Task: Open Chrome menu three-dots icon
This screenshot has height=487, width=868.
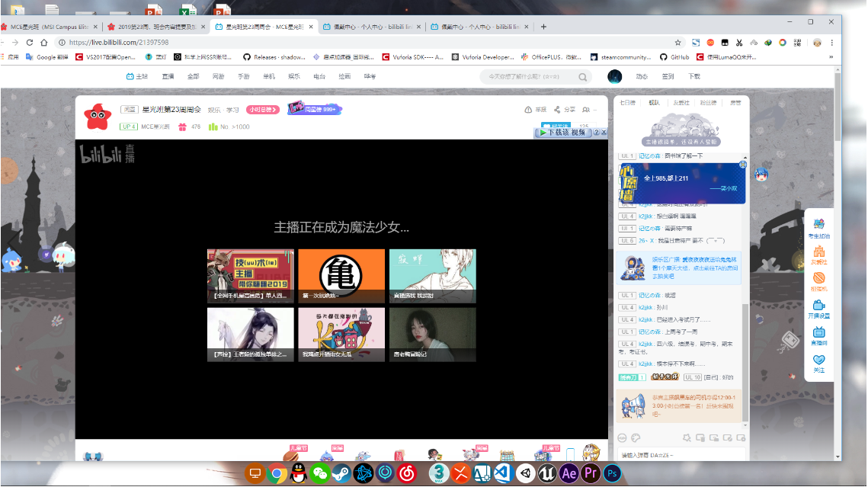Action: click(x=831, y=43)
